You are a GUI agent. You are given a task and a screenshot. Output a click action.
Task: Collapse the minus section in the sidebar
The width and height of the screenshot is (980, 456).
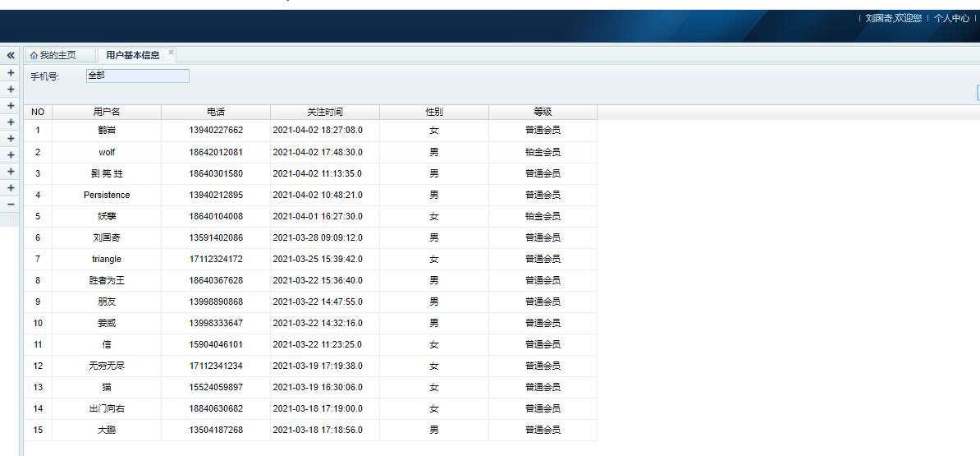click(x=11, y=205)
